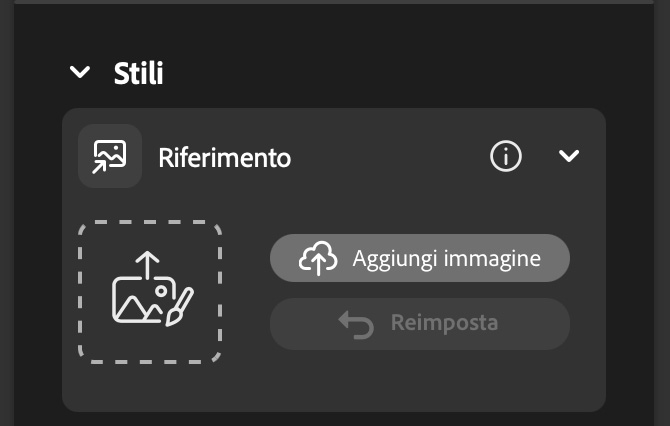Image resolution: width=670 pixels, height=426 pixels.
Task: Click the Aggiungi immagine text label
Action: click(446, 259)
